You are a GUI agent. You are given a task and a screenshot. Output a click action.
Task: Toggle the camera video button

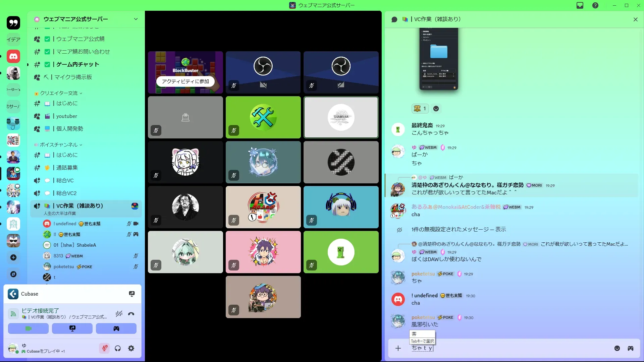28,328
